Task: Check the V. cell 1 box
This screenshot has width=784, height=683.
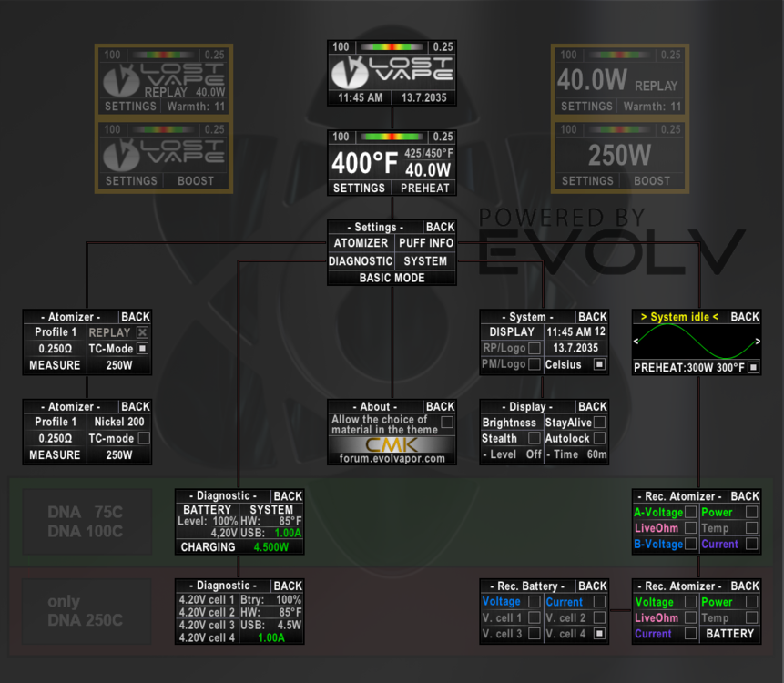Action: pos(535,617)
